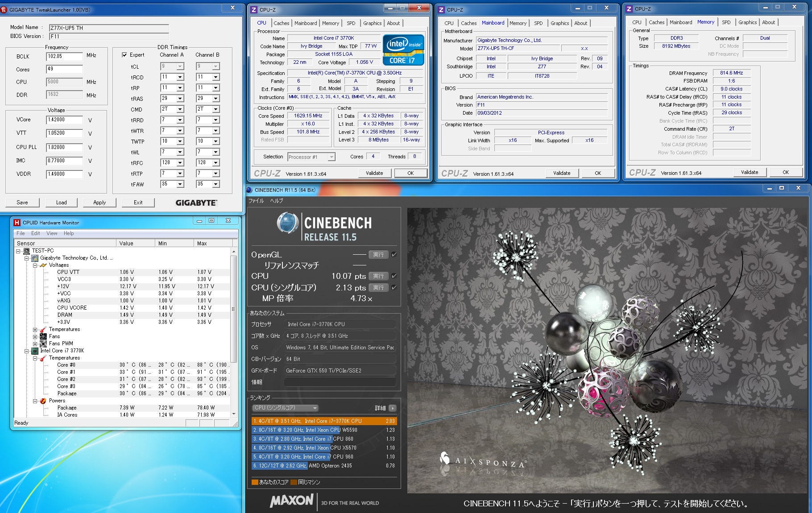The height and width of the screenshot is (513, 812).
Task: Click the Max column header
Action: click(x=213, y=243)
